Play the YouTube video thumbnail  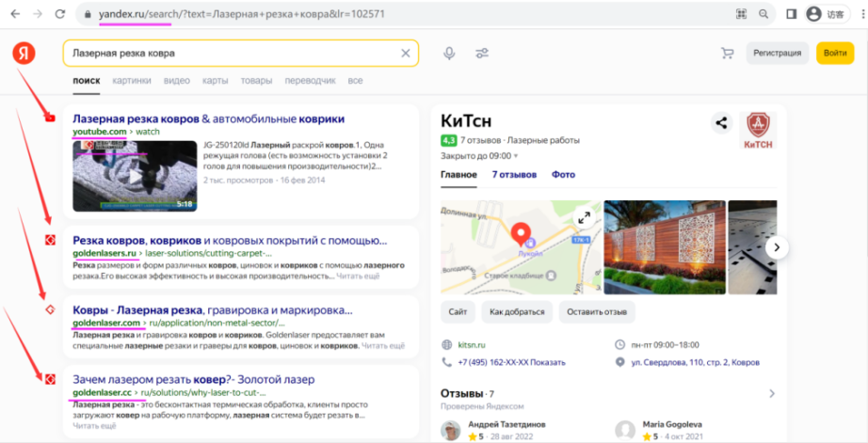pyautogui.click(x=134, y=175)
